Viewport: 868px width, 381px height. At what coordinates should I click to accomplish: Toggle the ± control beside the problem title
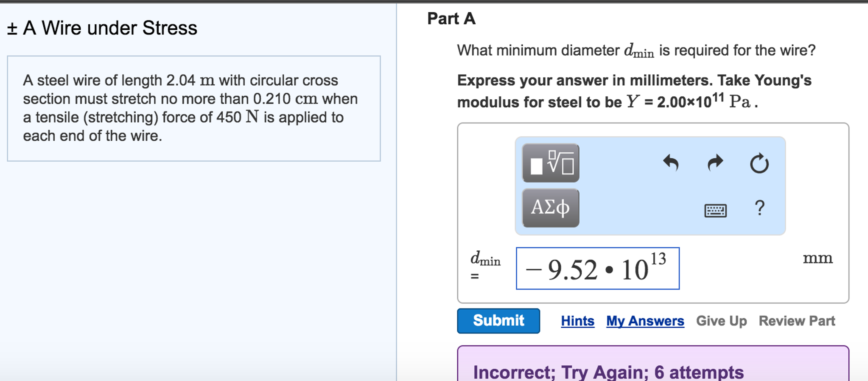click(x=11, y=28)
